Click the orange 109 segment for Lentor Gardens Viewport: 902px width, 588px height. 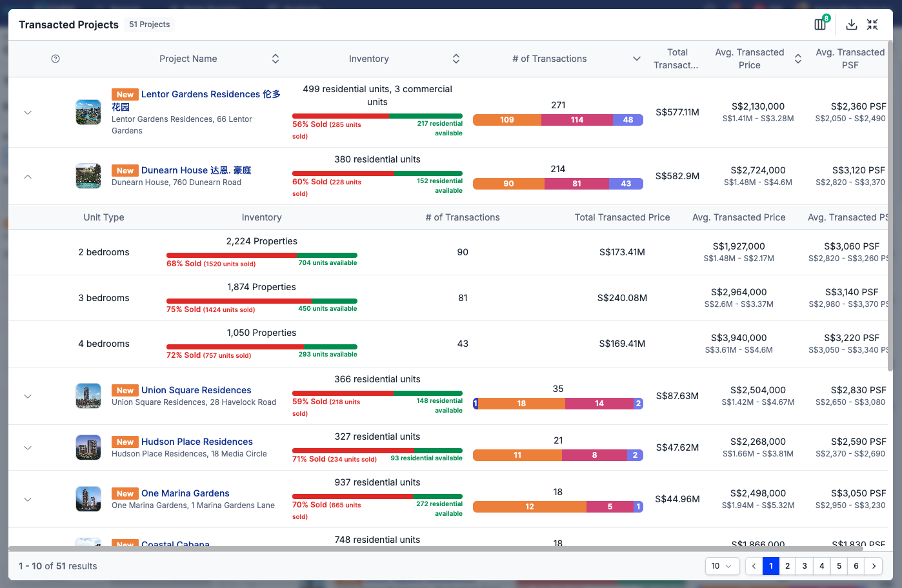click(507, 120)
